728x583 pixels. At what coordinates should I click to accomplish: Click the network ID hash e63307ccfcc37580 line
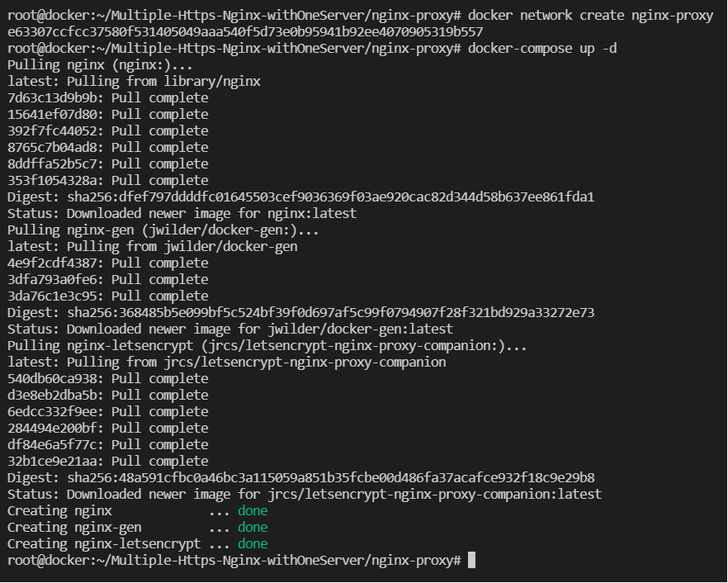click(245, 32)
